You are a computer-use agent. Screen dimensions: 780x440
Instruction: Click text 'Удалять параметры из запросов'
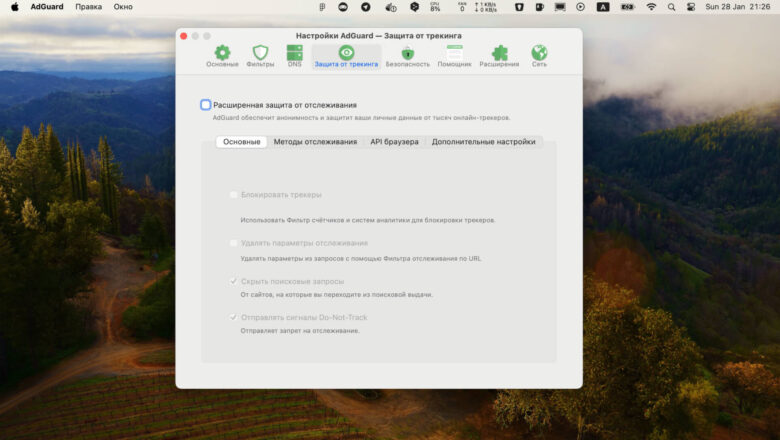coord(361,259)
